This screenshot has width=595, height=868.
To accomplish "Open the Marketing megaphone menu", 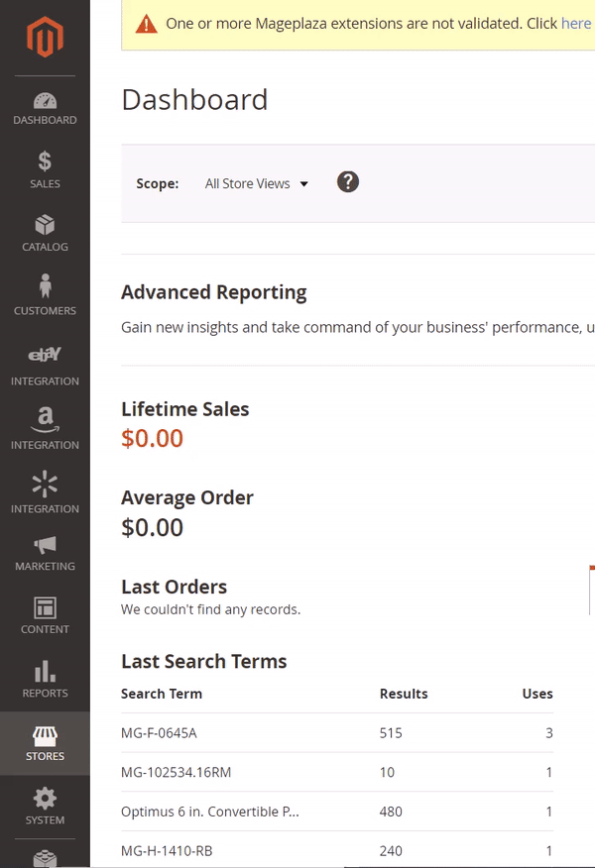I will point(45,553).
